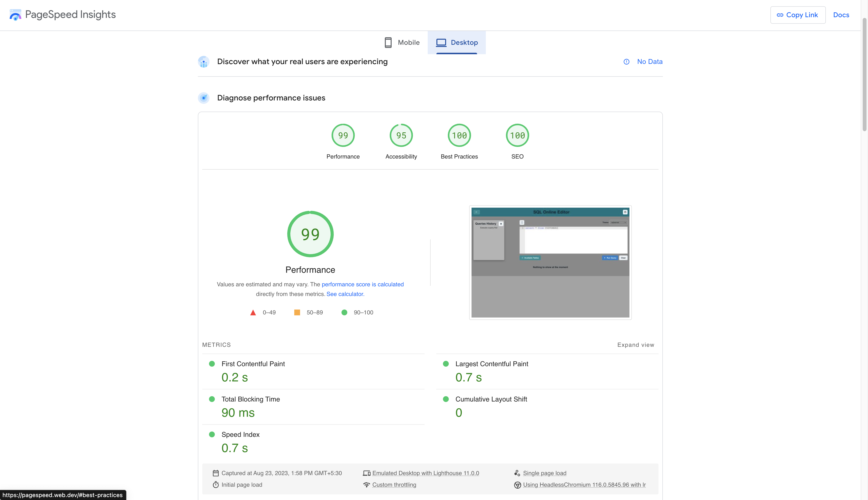Screen dimensions: 868x500
Task: Open the Performance score gauge (99)
Action: [x=343, y=135]
